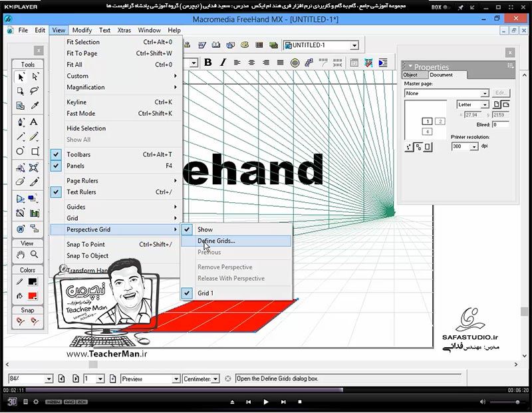Toggle Snap To Object option
Screen dimensions: 532x413
[x=116, y=256]
